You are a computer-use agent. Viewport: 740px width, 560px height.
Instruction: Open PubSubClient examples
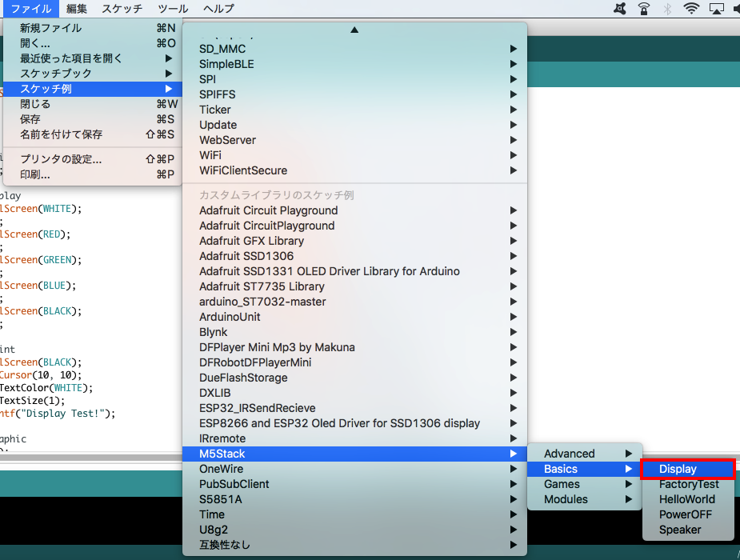[354, 484]
